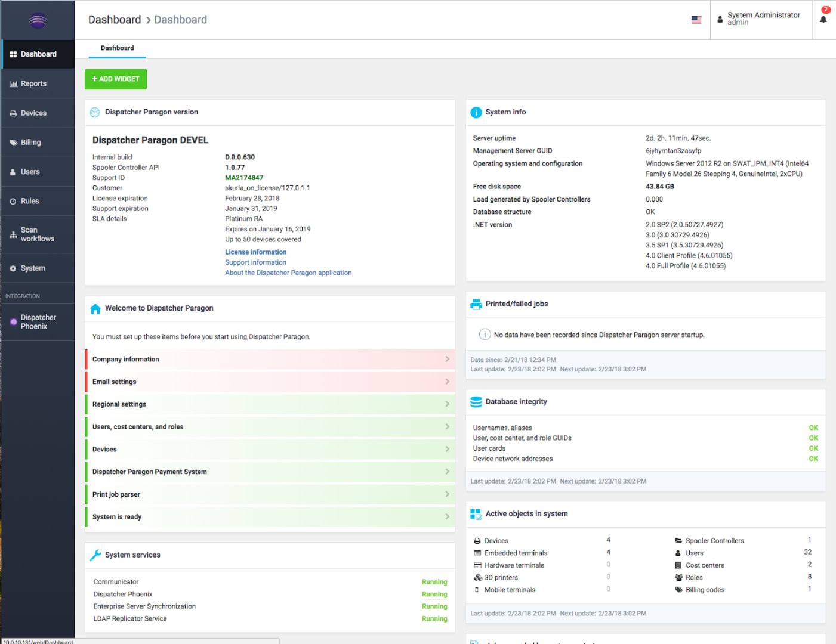Click the Devices printer icon in Active objects
The width and height of the screenshot is (836, 644).
[x=477, y=541]
